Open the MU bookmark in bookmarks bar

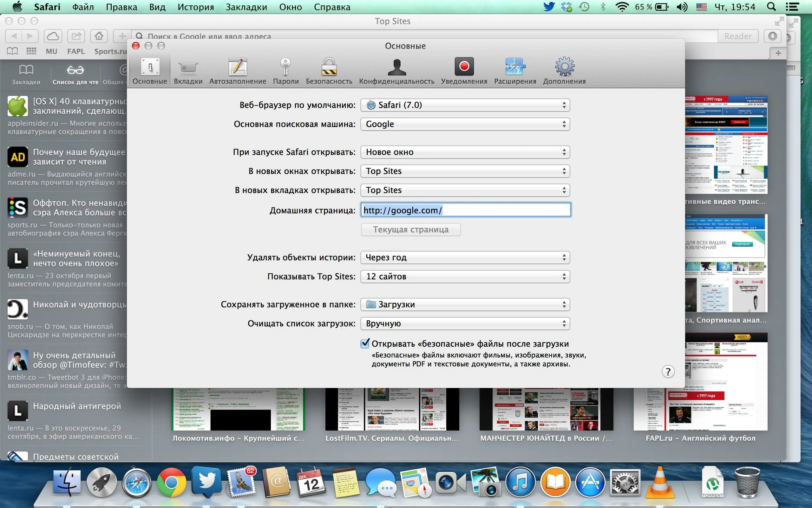(x=51, y=51)
